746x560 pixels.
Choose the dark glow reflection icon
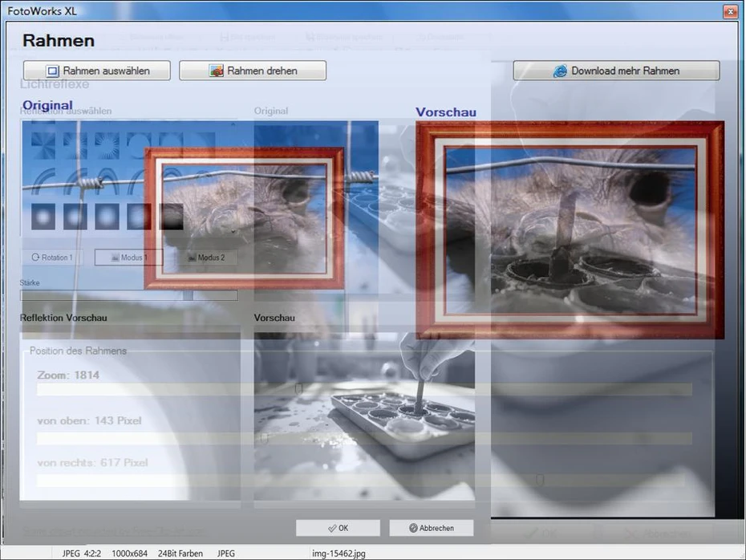click(172, 216)
